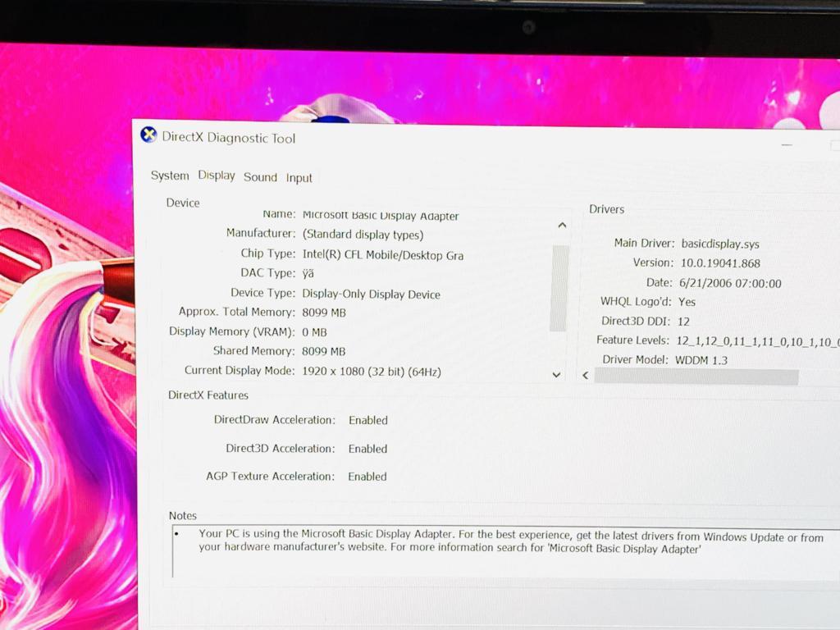Screen dimensions: 840x630
Task: Select Direct3D DDI value '12'
Action: pyautogui.click(x=683, y=322)
